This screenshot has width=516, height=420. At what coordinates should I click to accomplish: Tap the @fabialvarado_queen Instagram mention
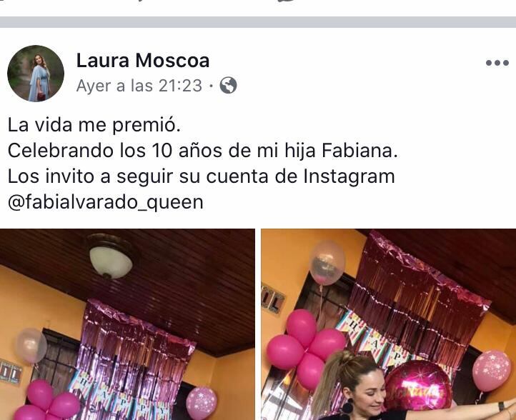[x=105, y=202]
